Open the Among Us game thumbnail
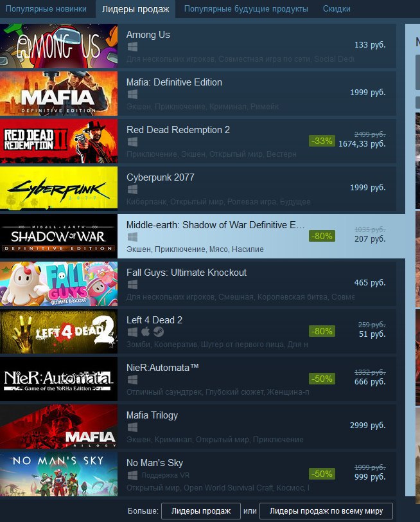This screenshot has height=522, width=420. click(x=58, y=46)
